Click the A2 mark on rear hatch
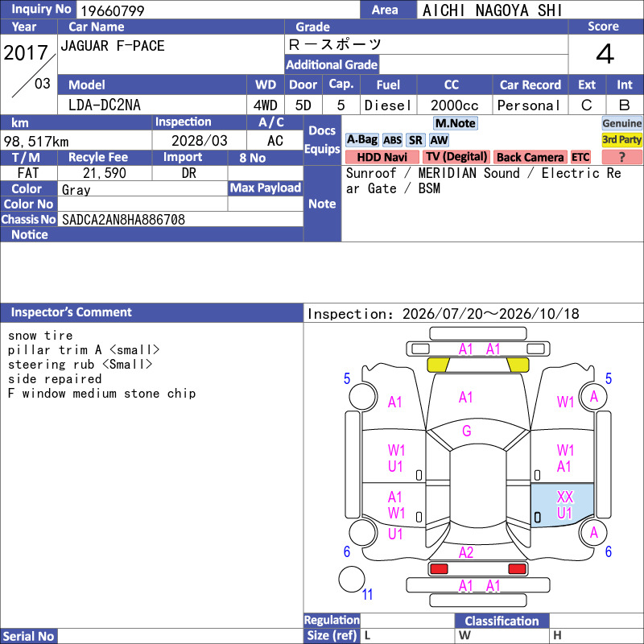This screenshot has width=644, height=644. tap(466, 552)
